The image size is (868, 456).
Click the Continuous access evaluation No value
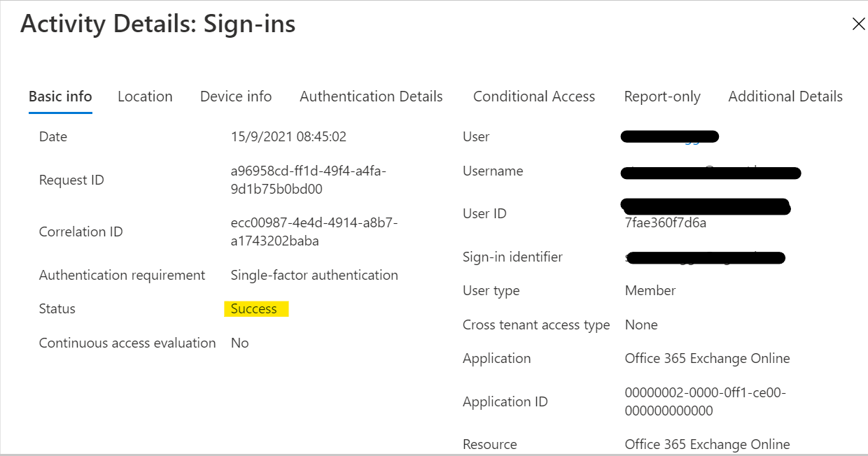coord(240,343)
